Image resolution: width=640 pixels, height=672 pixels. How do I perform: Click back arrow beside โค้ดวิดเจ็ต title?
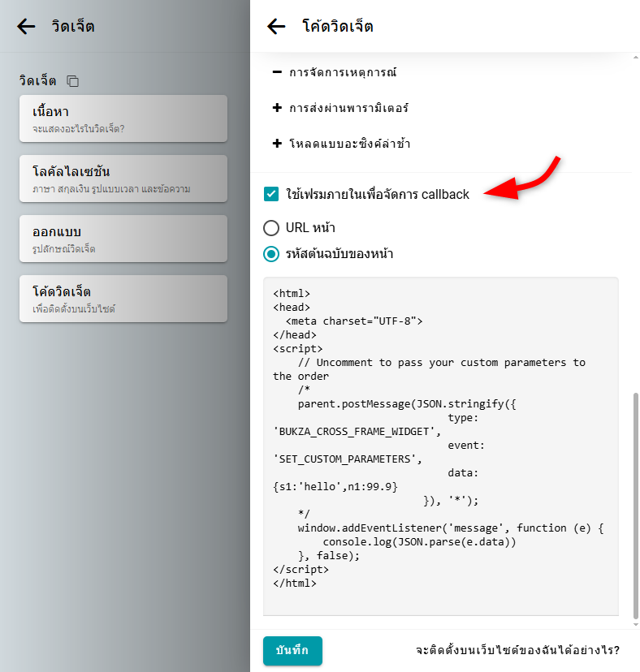click(x=276, y=27)
